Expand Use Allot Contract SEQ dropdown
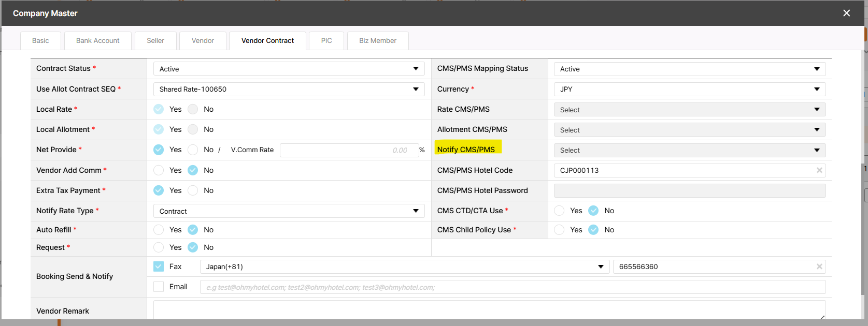This screenshot has width=868, height=326. coord(289,89)
